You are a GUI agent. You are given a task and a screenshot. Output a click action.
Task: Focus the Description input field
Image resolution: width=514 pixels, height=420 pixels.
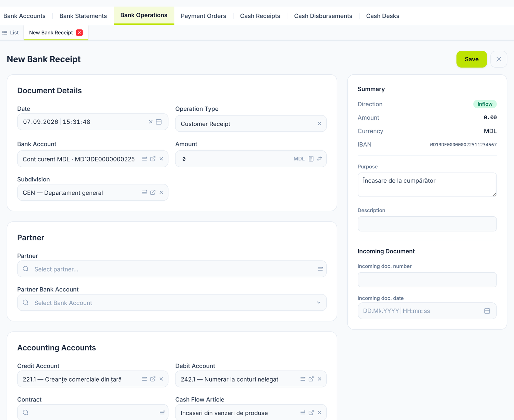427,224
